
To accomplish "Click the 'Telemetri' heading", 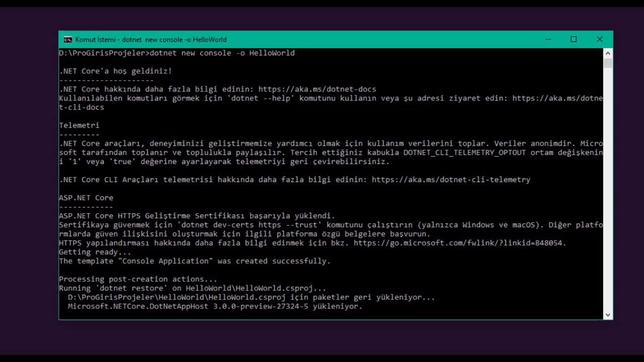I will point(79,125).
